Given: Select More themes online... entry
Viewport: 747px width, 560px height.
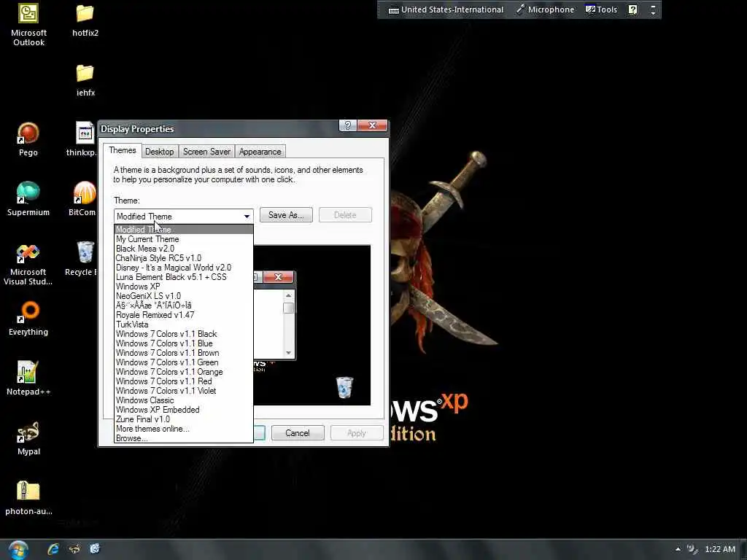Looking at the screenshot, I should (x=184, y=429).
